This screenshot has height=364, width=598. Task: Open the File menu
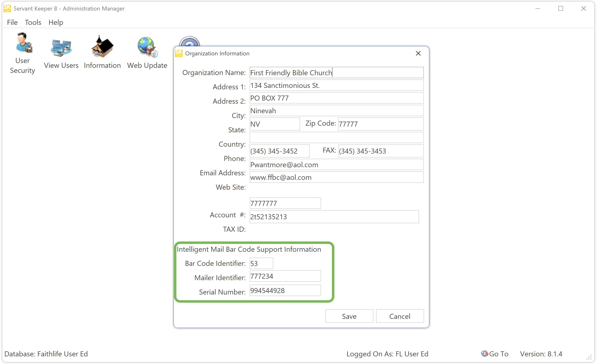[12, 22]
